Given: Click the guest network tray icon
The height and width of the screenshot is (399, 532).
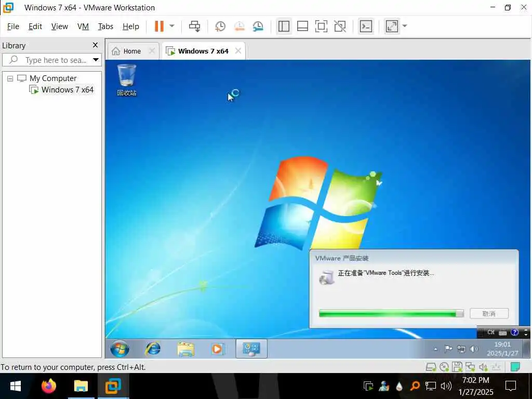Looking at the screenshot, I should 461,349.
